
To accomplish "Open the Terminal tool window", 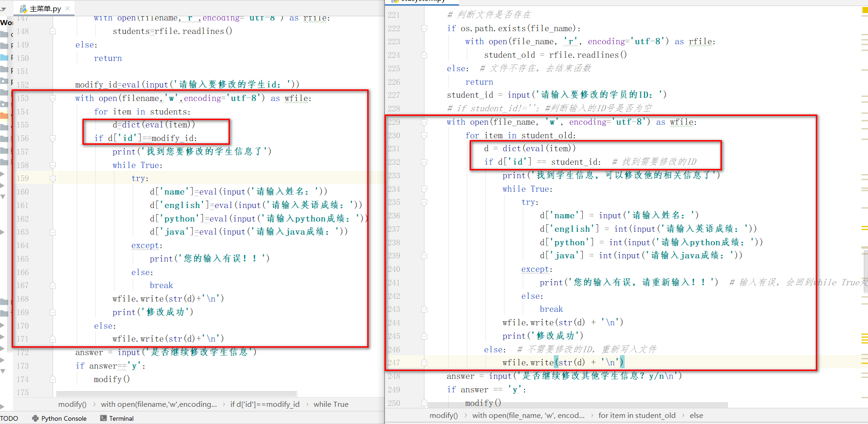I will tap(117, 418).
